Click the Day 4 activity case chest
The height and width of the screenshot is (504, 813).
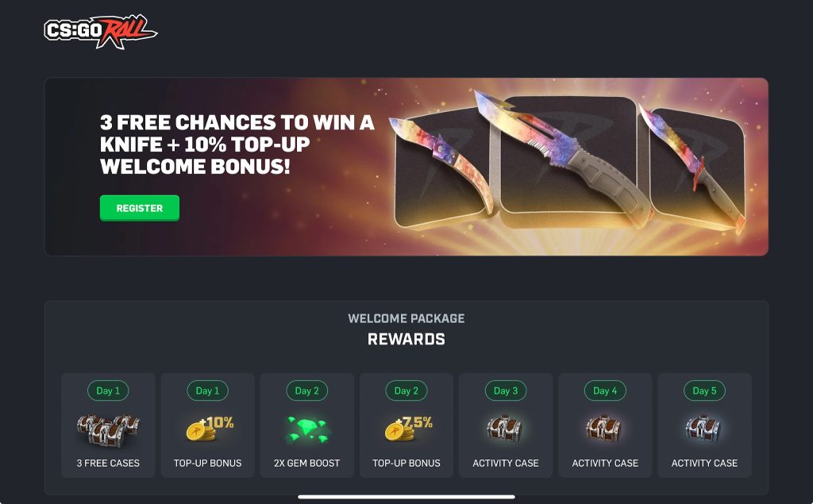(x=604, y=429)
